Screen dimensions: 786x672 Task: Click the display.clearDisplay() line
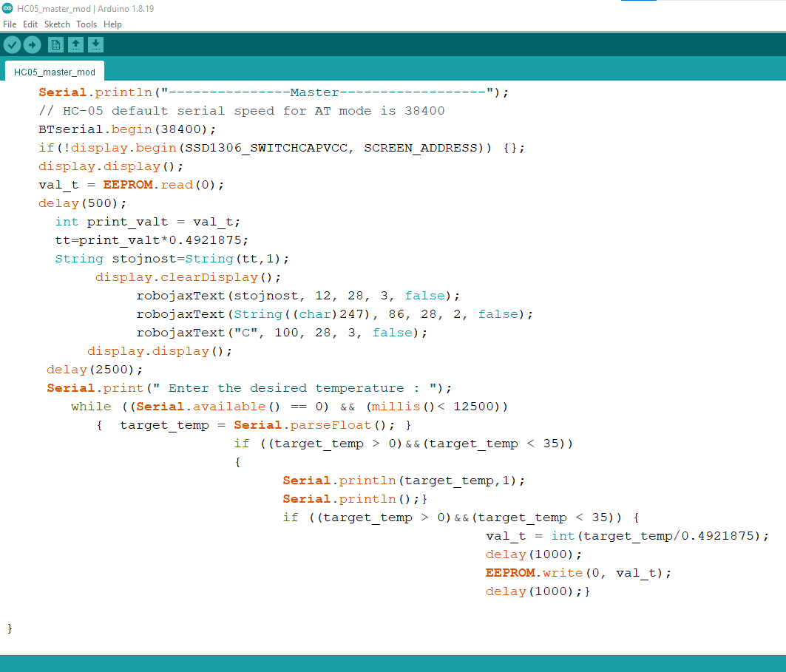click(x=188, y=278)
